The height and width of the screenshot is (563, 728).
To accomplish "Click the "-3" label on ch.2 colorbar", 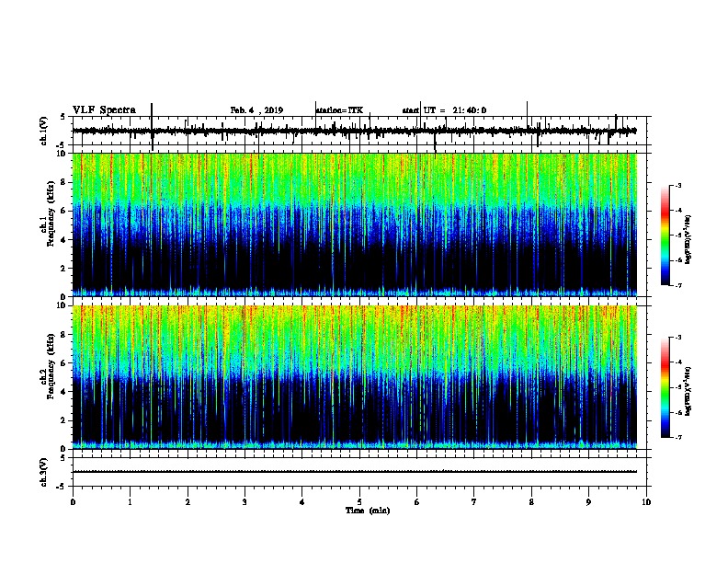I will point(678,338).
